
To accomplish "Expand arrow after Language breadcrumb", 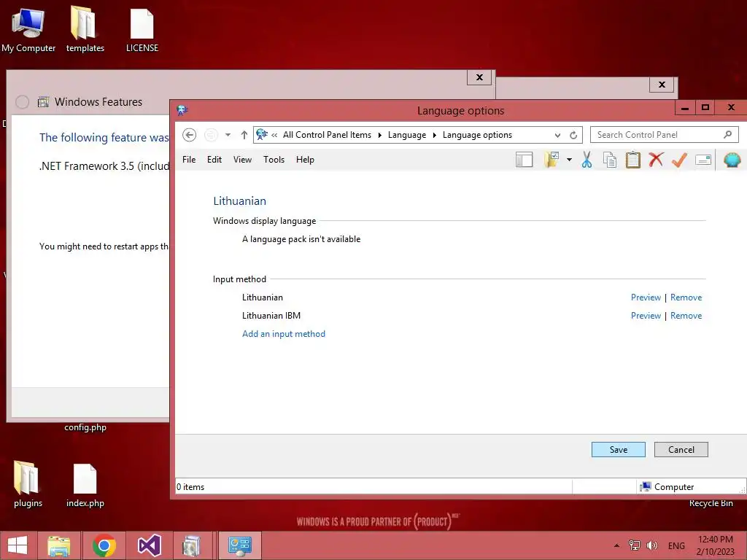I will [435, 135].
